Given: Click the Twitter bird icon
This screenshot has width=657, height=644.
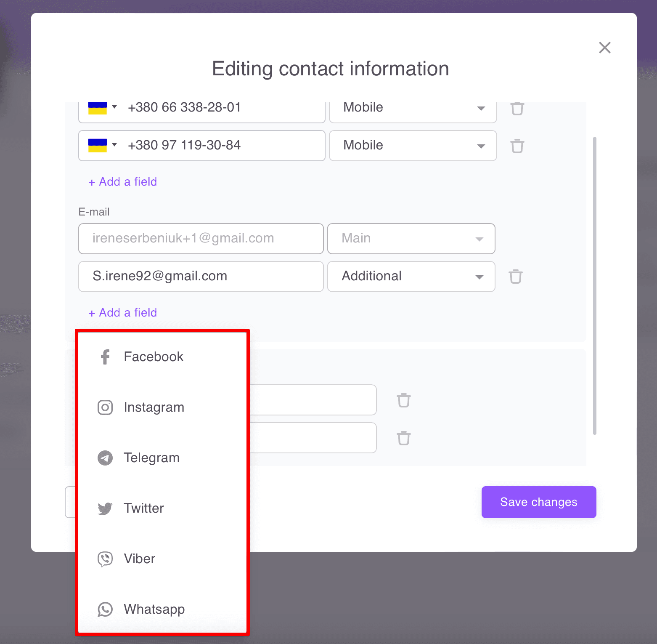Looking at the screenshot, I should [x=105, y=508].
